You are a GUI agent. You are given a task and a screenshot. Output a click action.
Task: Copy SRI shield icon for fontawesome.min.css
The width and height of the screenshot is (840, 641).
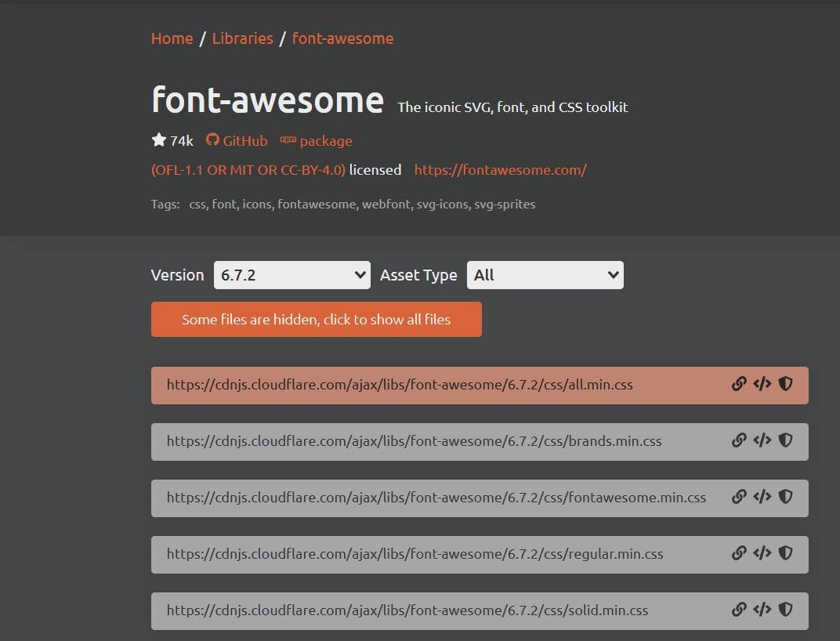(785, 496)
